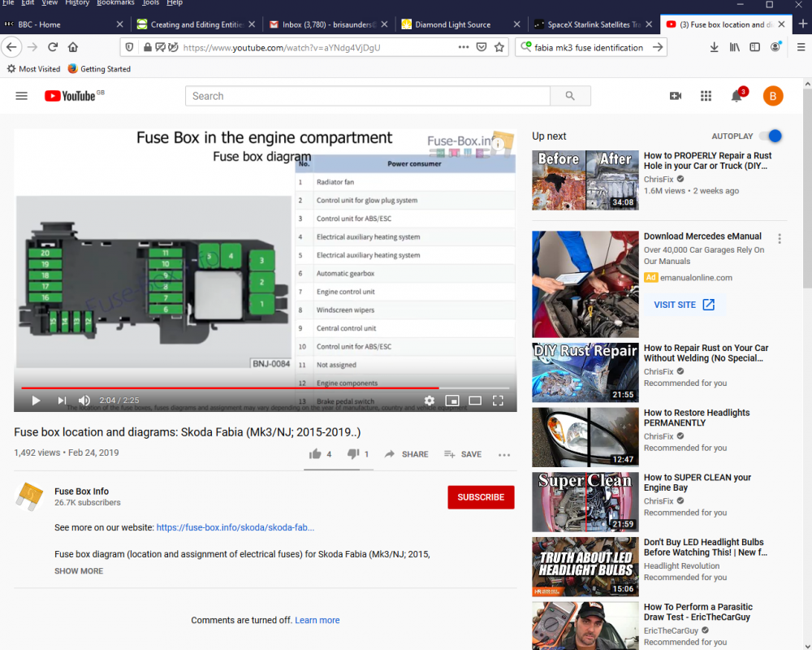Go back to the previous page

[x=11, y=47]
